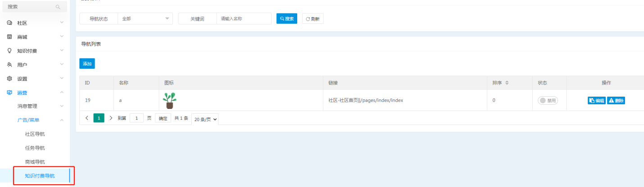This screenshot has width=644, height=187.
Task: Click the blue 搜索 button
Action: click(x=287, y=18)
